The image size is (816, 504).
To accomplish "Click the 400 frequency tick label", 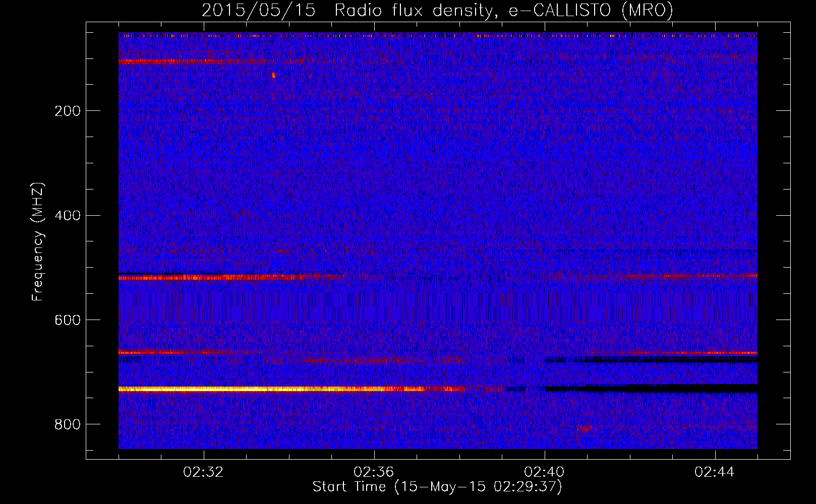I will tap(68, 216).
